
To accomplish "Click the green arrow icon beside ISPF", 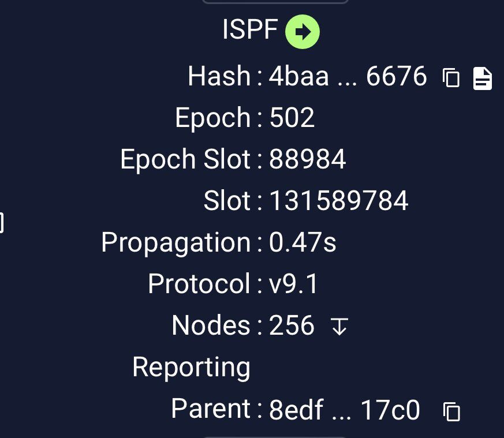I will pyautogui.click(x=302, y=32).
